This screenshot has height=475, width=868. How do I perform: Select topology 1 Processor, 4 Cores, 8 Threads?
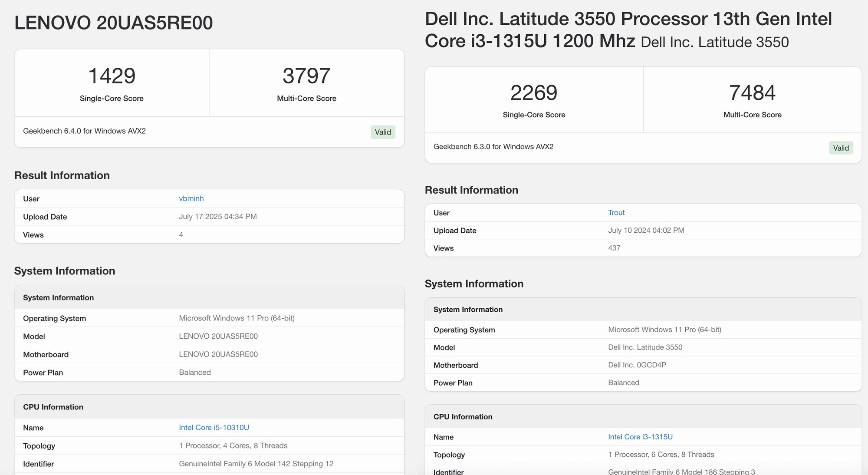(x=233, y=446)
